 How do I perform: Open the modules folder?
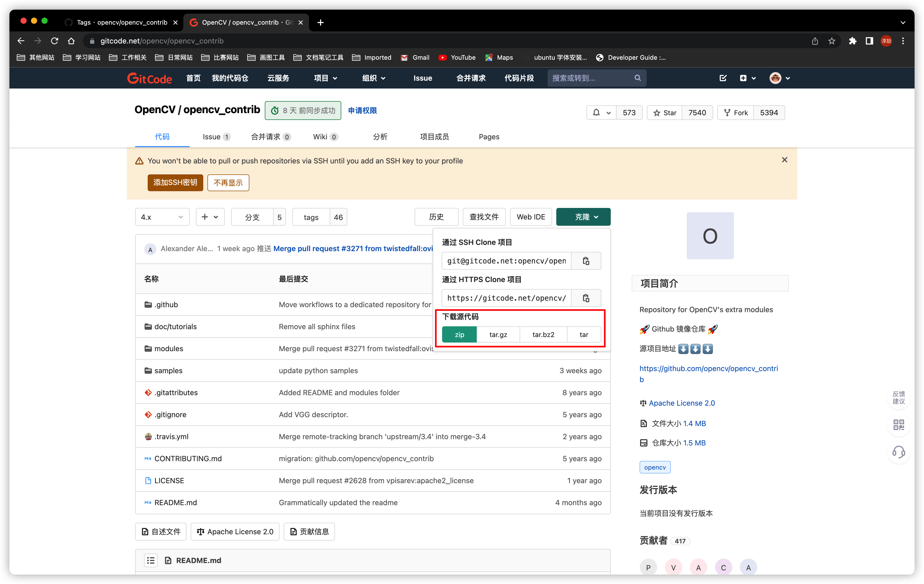[168, 348]
